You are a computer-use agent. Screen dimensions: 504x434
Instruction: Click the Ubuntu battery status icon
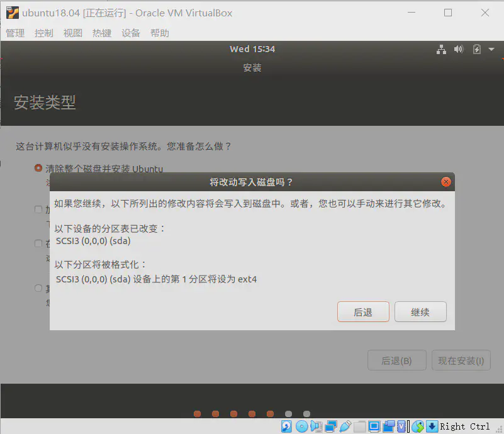(476, 49)
